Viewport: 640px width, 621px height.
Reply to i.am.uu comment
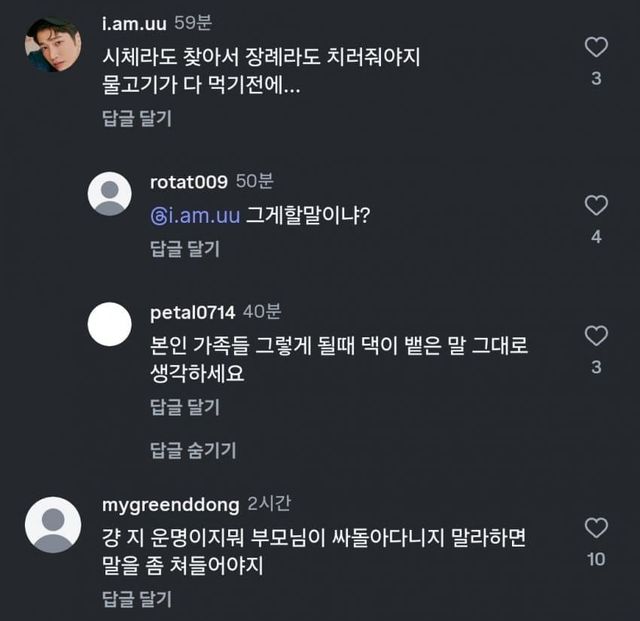pyautogui.click(x=136, y=119)
